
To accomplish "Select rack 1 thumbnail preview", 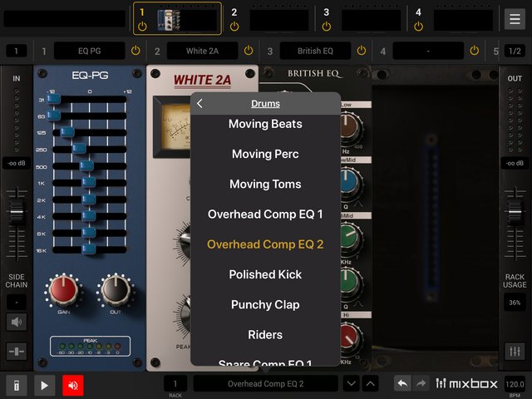I will (x=186, y=20).
